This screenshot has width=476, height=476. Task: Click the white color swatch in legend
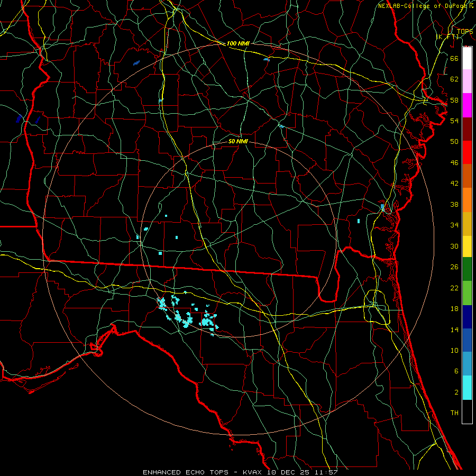point(467,58)
